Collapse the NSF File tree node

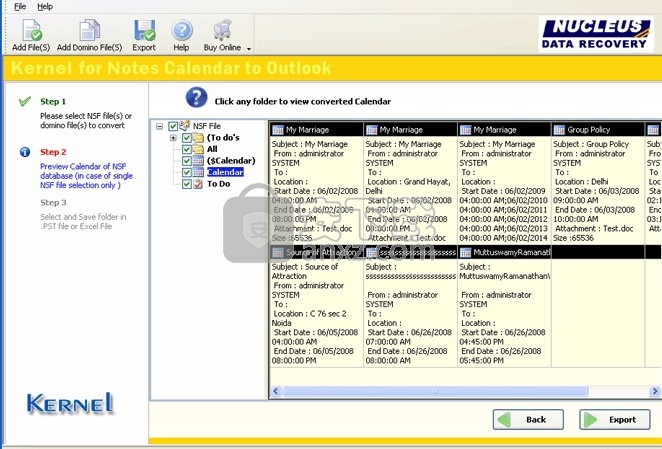tap(160, 126)
